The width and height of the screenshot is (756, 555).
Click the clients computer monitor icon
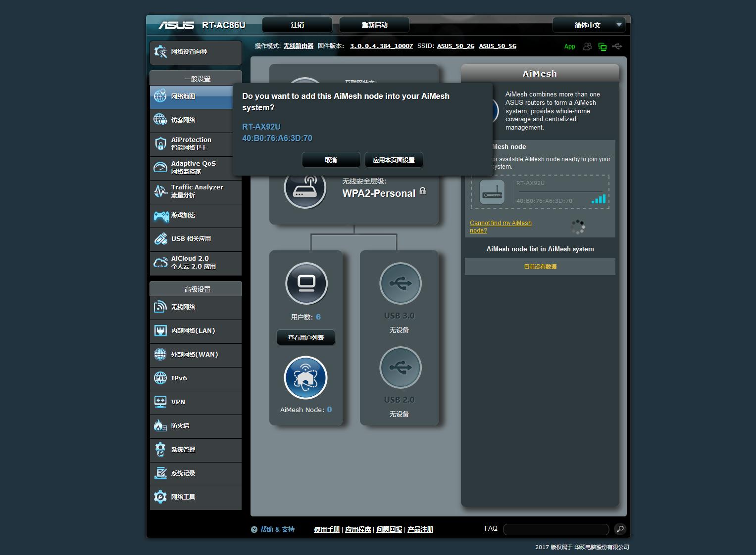tap(306, 283)
